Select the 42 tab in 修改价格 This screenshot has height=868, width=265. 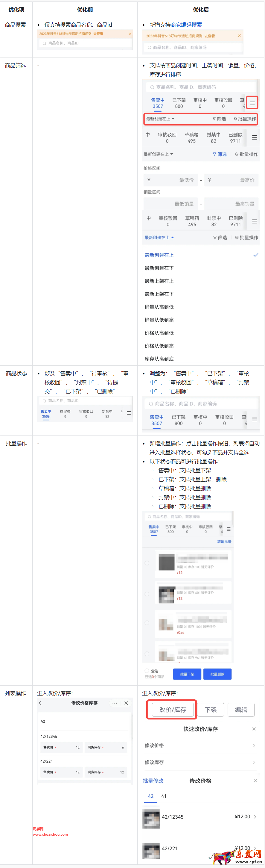point(151,796)
